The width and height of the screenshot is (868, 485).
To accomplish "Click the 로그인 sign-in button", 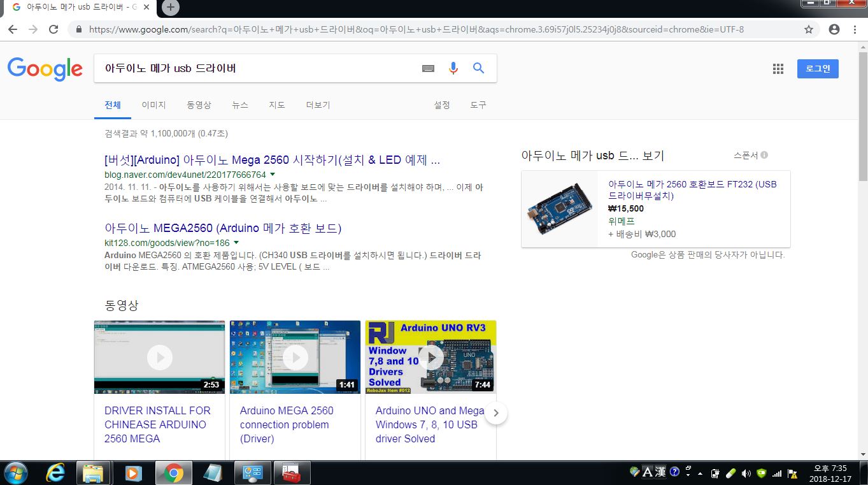I will click(818, 69).
